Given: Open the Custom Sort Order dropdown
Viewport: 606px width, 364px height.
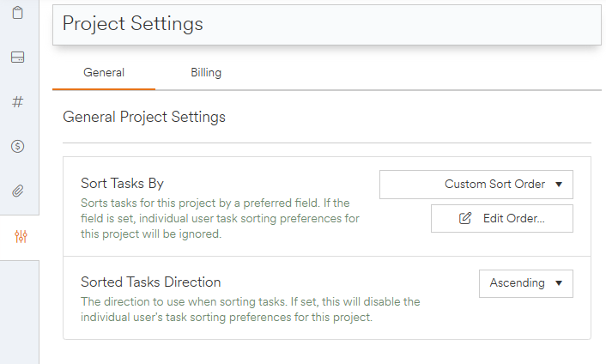Looking at the screenshot, I should (x=476, y=184).
